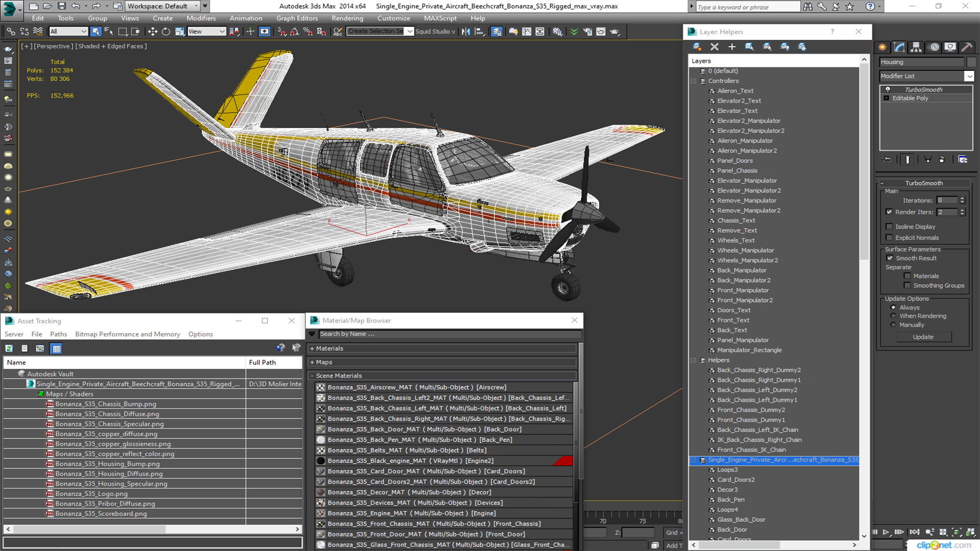Click the Render Setup icon
Image resolution: width=980 pixels, height=551 pixels.
pos(587,32)
